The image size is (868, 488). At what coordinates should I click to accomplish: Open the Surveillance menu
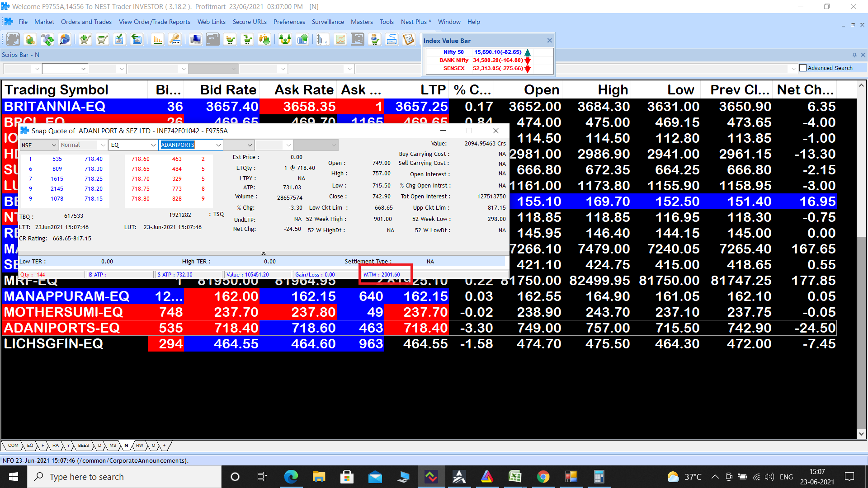pos(328,22)
